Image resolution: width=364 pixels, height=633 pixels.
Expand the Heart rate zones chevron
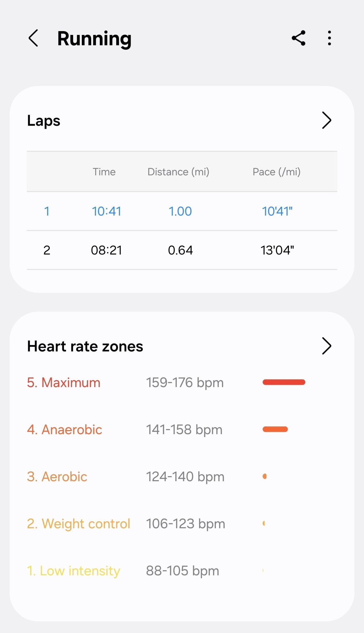pyautogui.click(x=326, y=346)
